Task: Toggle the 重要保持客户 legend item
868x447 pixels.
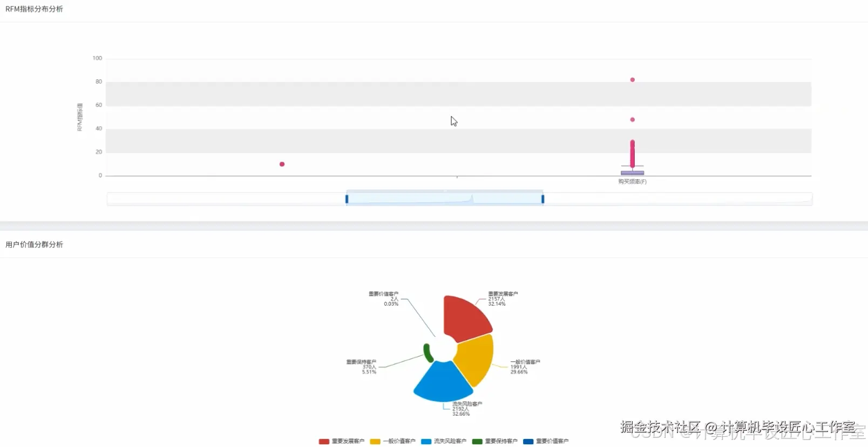Action: (x=494, y=441)
